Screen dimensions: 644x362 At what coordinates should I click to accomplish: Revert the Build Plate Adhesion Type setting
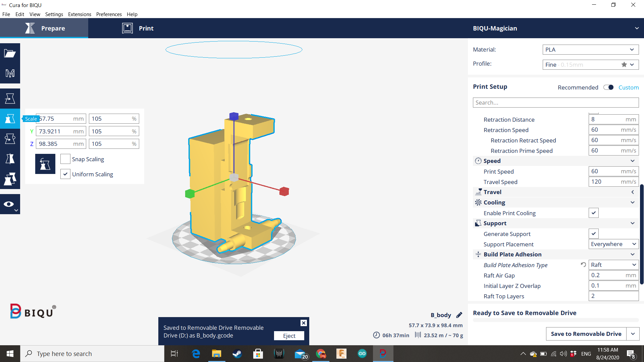tap(583, 265)
